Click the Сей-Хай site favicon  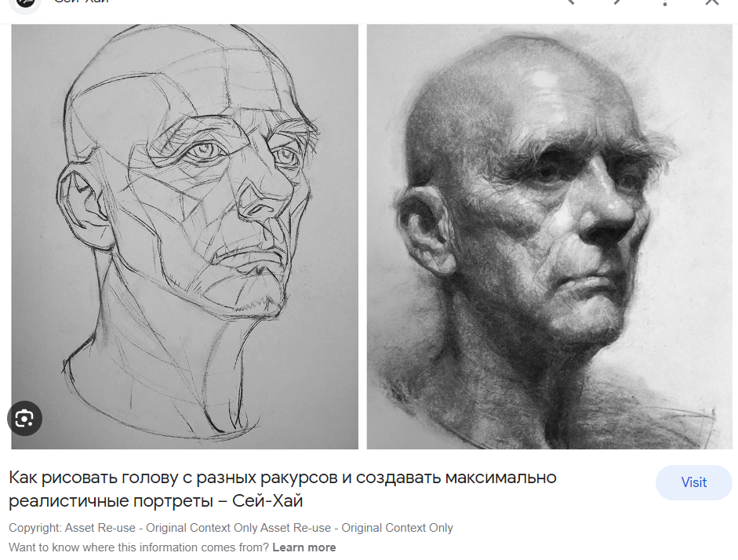(x=25, y=4)
